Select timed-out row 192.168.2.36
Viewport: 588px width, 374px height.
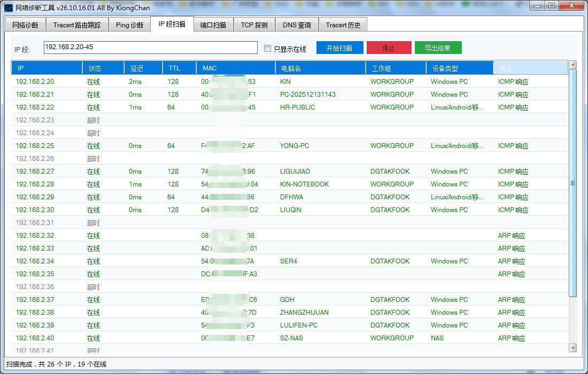coord(289,287)
